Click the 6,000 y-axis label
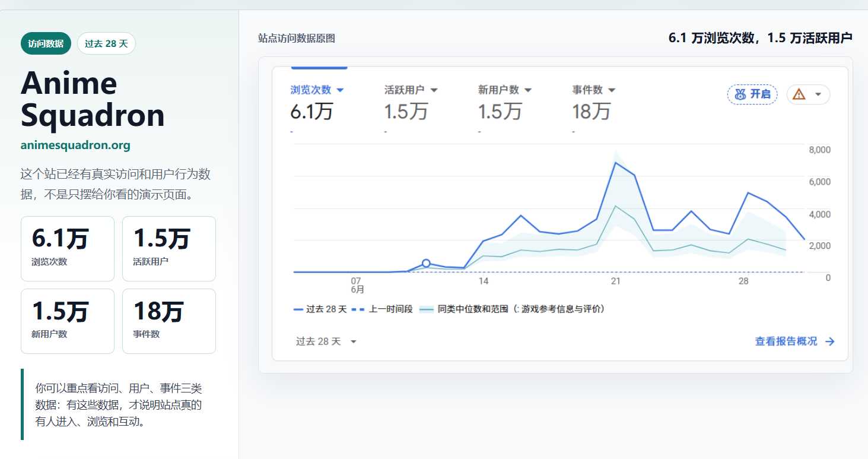 pyautogui.click(x=820, y=182)
